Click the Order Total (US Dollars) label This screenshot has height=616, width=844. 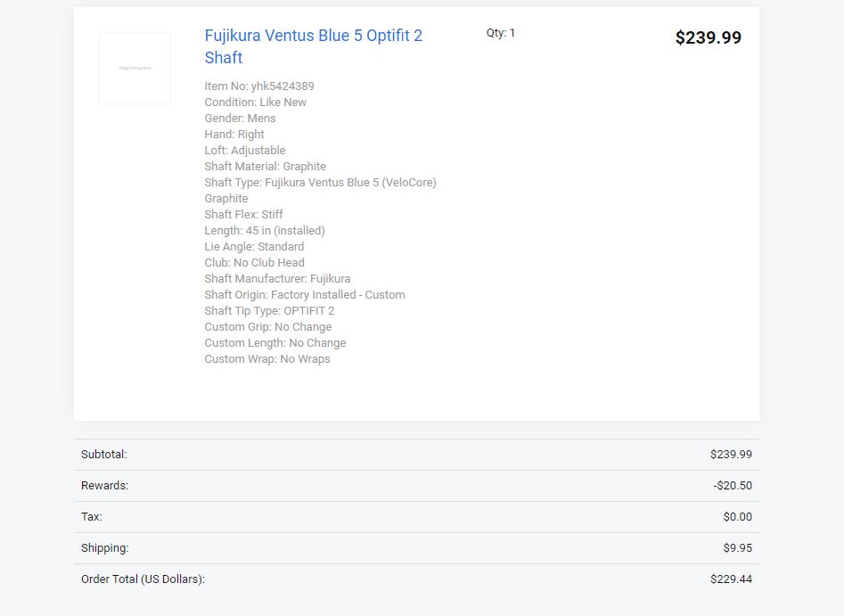pyautogui.click(x=143, y=579)
